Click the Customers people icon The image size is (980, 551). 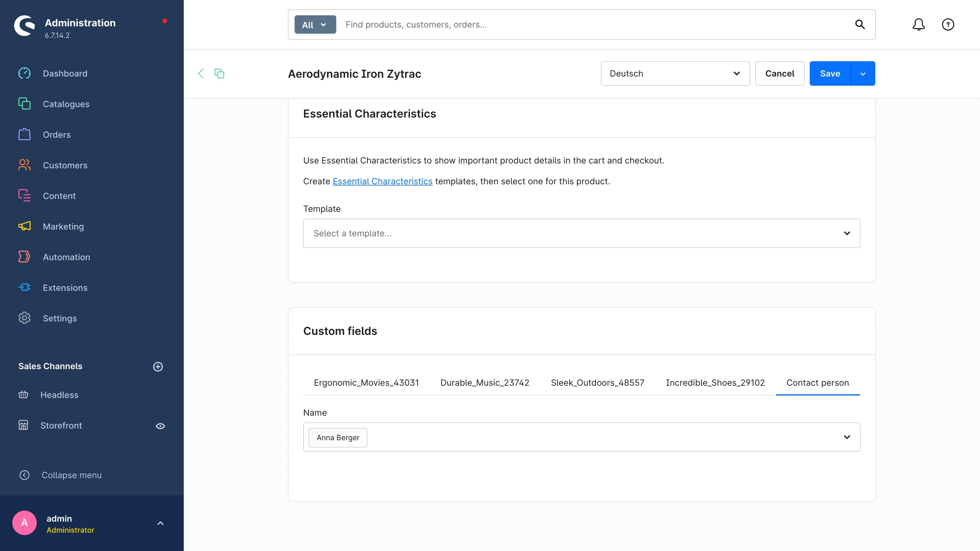24,165
